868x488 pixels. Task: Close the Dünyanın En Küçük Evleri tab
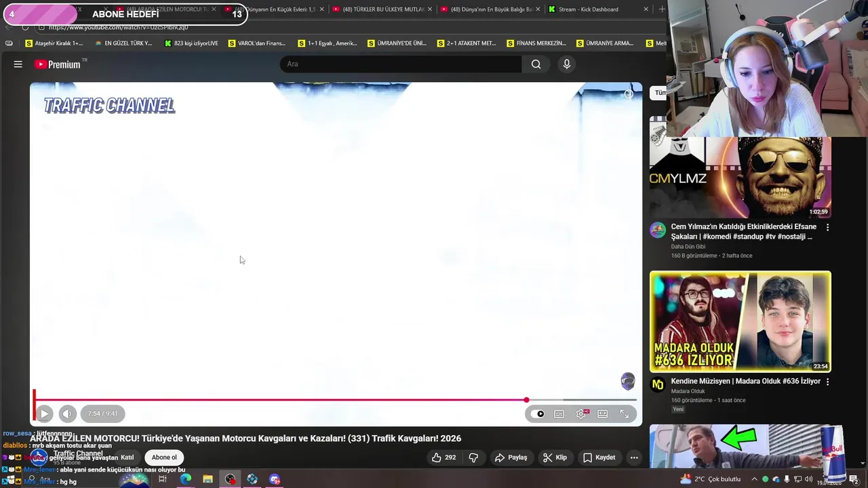tap(321, 9)
